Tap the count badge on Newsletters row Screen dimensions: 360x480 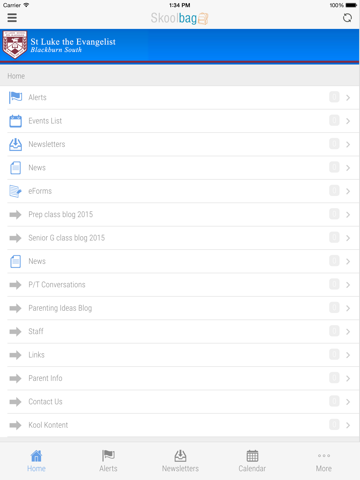click(334, 144)
